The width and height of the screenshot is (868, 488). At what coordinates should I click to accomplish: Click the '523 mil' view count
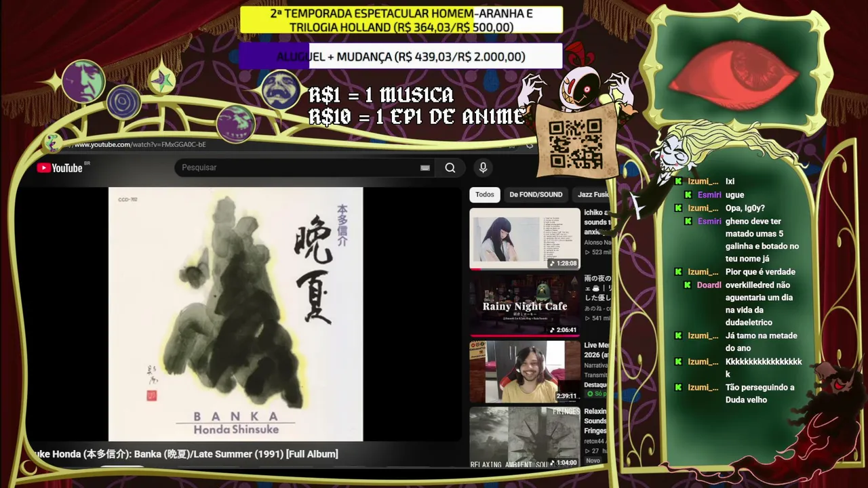[597, 252]
